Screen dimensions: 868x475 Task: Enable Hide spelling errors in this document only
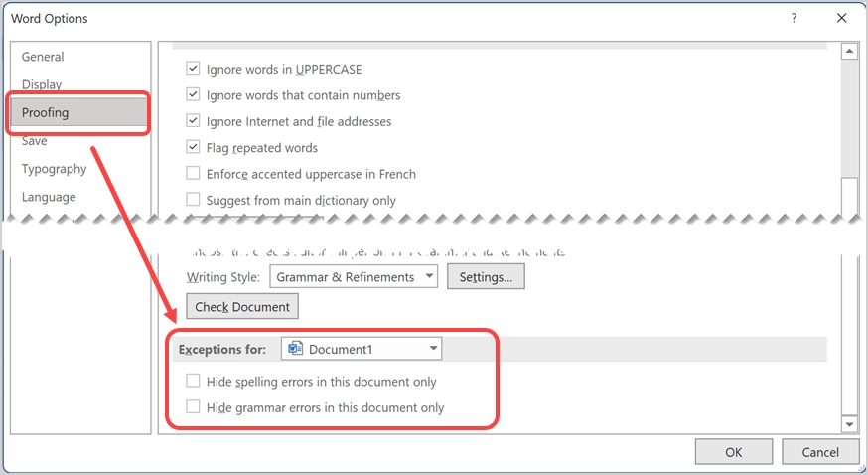(x=193, y=381)
